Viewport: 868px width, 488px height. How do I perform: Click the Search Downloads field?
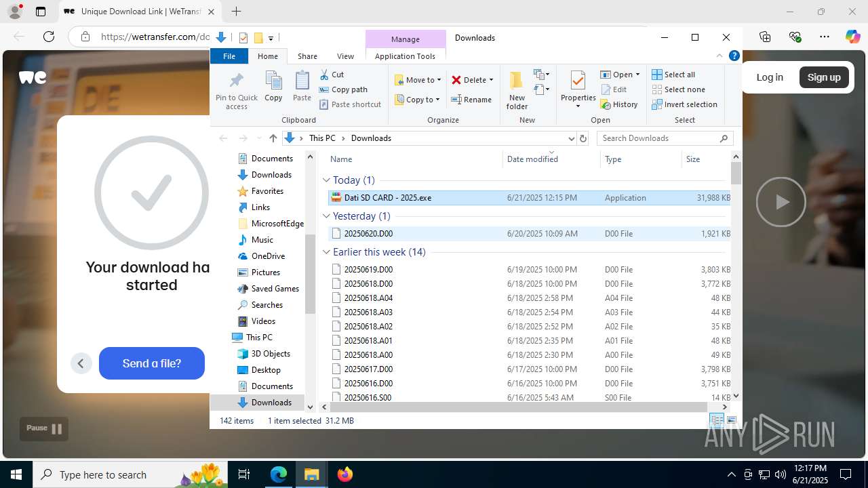point(665,138)
